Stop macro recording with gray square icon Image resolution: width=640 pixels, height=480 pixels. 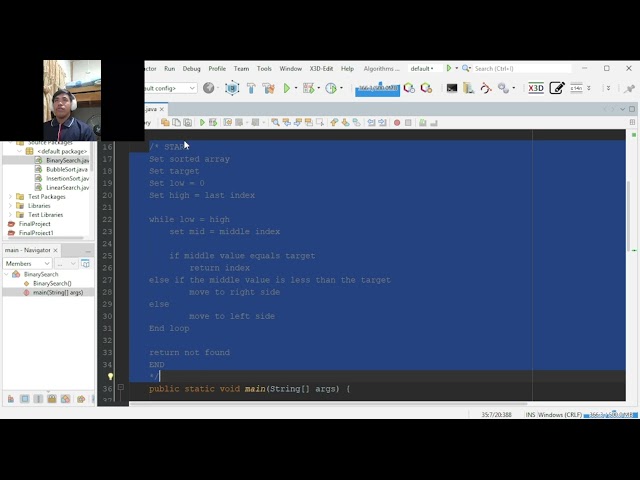pos(408,122)
